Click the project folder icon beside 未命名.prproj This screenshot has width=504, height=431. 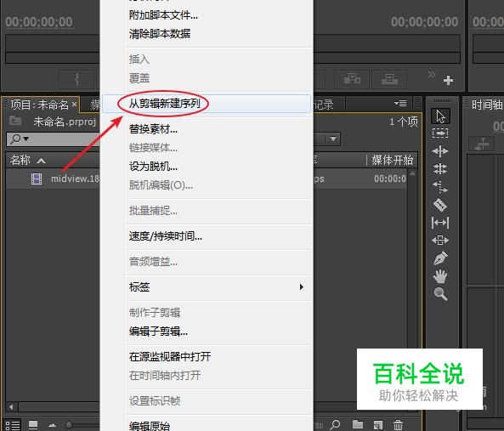coord(15,121)
